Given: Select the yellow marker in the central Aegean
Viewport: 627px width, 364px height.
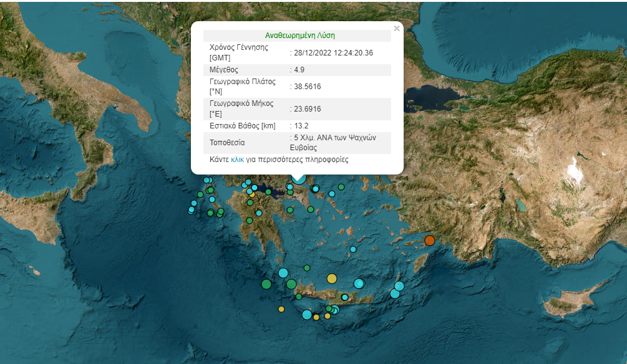Looking at the screenshot, I should click(x=331, y=279).
